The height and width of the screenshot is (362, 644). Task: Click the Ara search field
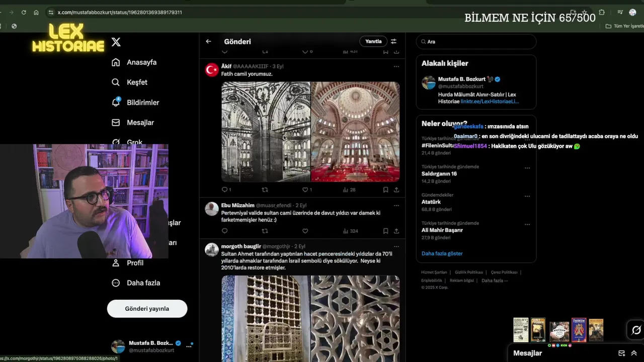(x=476, y=42)
